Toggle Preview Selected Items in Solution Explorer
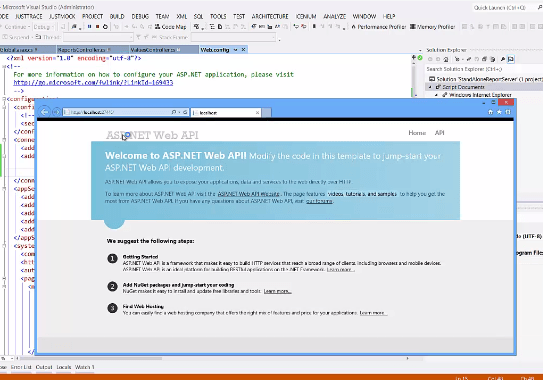This screenshot has height=380, width=543. click(x=511, y=59)
